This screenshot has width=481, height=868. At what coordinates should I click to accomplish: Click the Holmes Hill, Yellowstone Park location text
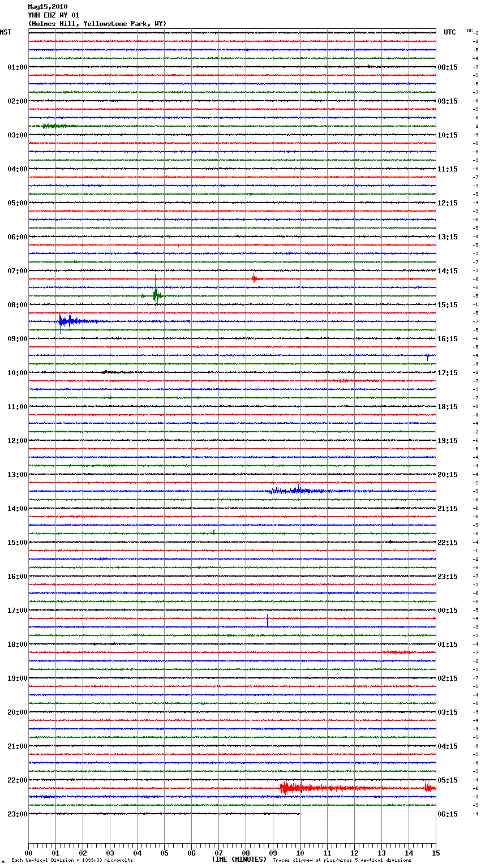(97, 24)
